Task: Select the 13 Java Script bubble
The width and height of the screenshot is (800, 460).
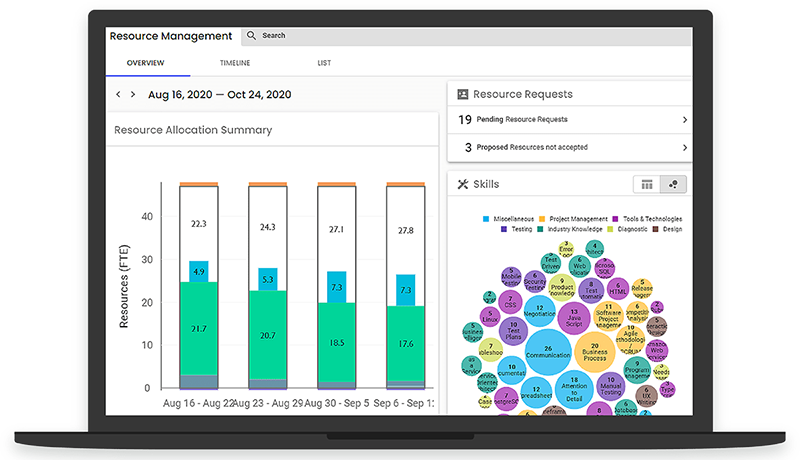Action: pos(574,318)
